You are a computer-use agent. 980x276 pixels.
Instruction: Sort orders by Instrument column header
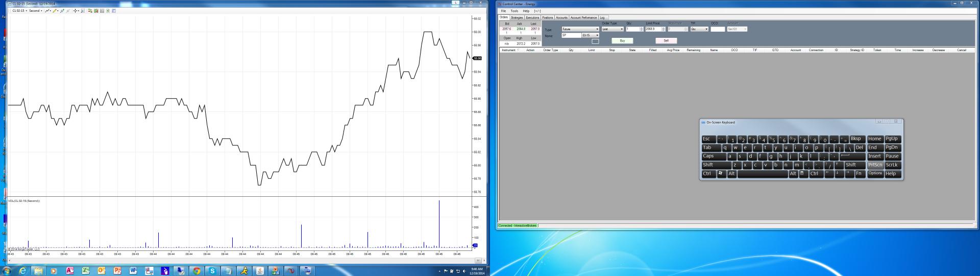tap(509, 50)
